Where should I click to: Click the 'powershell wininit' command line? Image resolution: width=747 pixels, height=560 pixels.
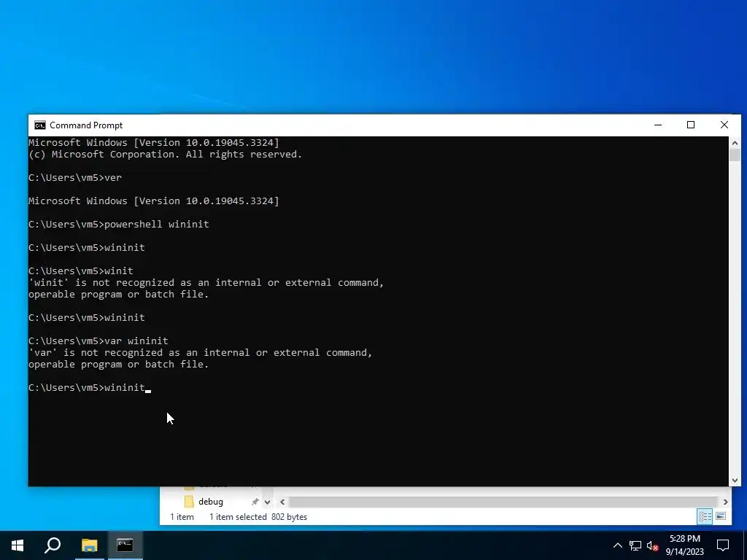pos(119,225)
